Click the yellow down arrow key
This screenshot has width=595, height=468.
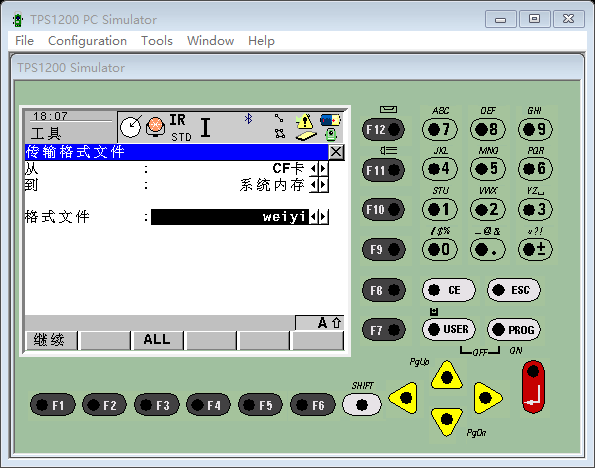(x=447, y=421)
